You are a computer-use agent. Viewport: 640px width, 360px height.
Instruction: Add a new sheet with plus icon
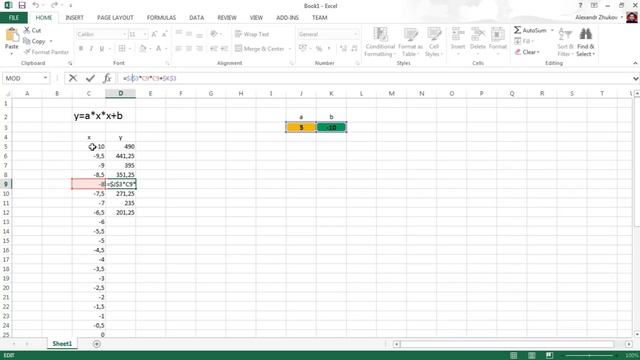tap(96, 344)
